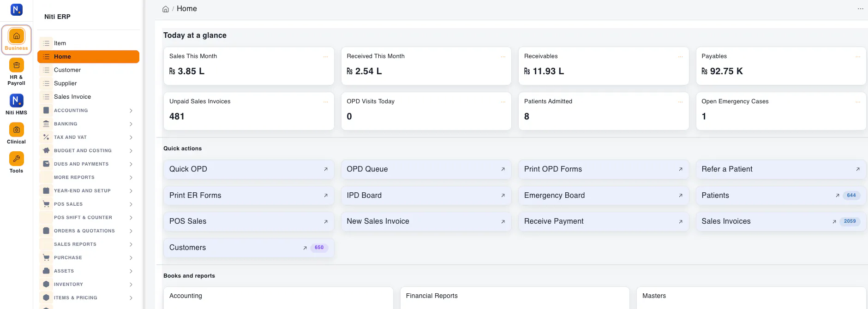Expand the Year-End and Setup chevron
This screenshot has height=309, width=868.
click(131, 191)
